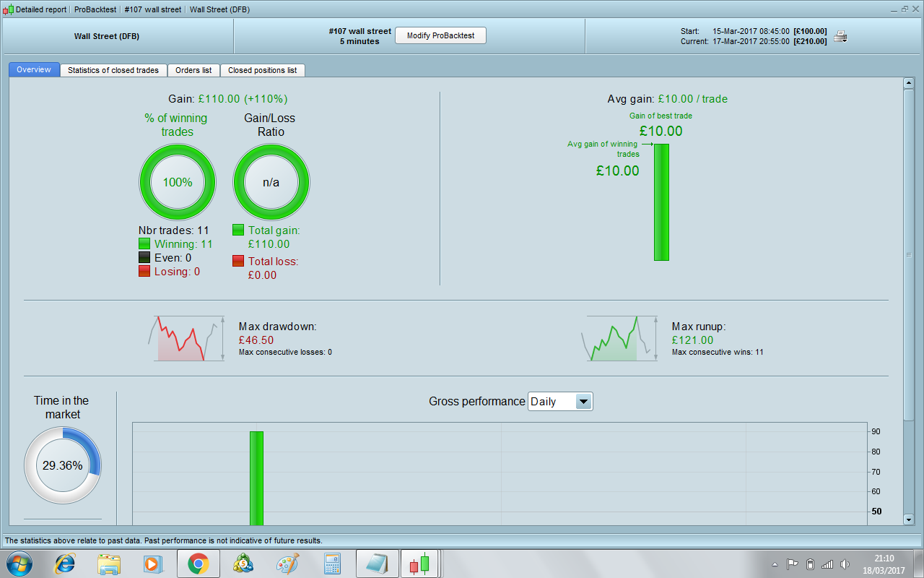Image resolution: width=924 pixels, height=578 pixels.
Task: Open the Closed positions list tab
Action: coord(262,70)
